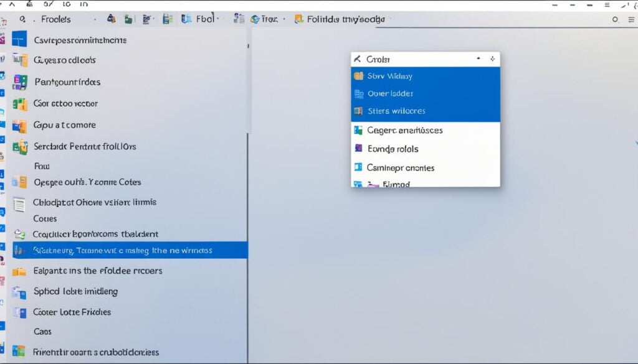The height and width of the screenshot is (364, 638).
Task: Click the folder icon beside Sbrv Widmy
Action: click(x=358, y=76)
